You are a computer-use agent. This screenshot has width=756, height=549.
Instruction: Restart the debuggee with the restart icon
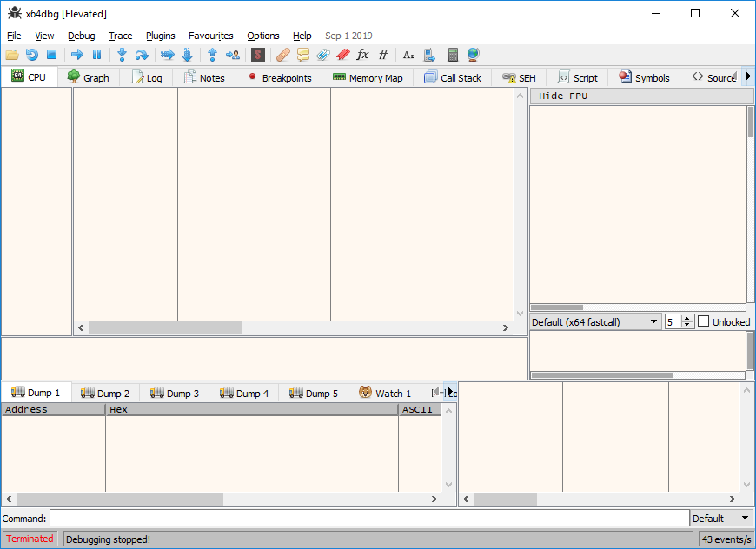(32, 55)
